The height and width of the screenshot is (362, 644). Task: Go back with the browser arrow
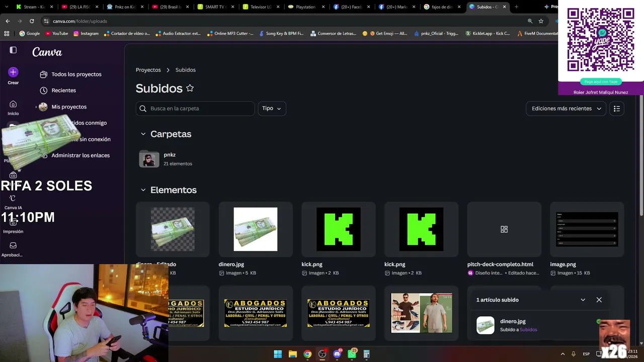coord(8,21)
